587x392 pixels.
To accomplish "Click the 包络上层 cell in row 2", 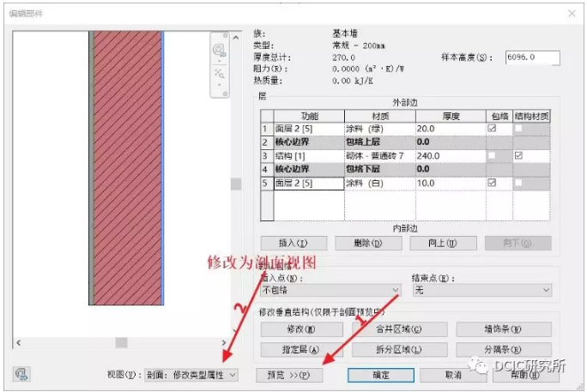I will (379, 142).
